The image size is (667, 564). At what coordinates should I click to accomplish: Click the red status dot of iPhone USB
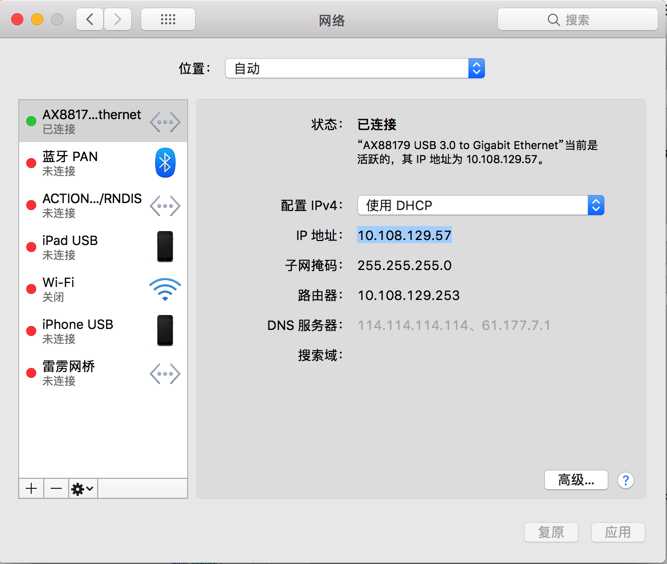pos(31,331)
